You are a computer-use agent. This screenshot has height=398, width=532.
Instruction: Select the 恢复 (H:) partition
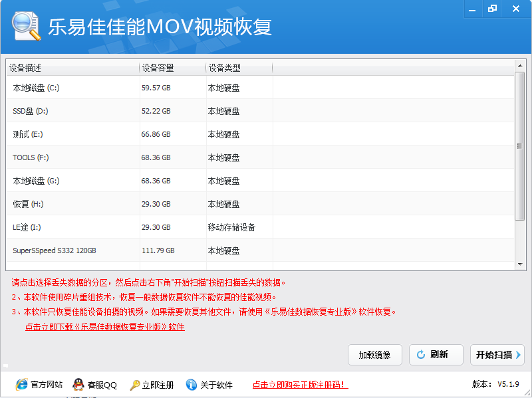pos(260,204)
